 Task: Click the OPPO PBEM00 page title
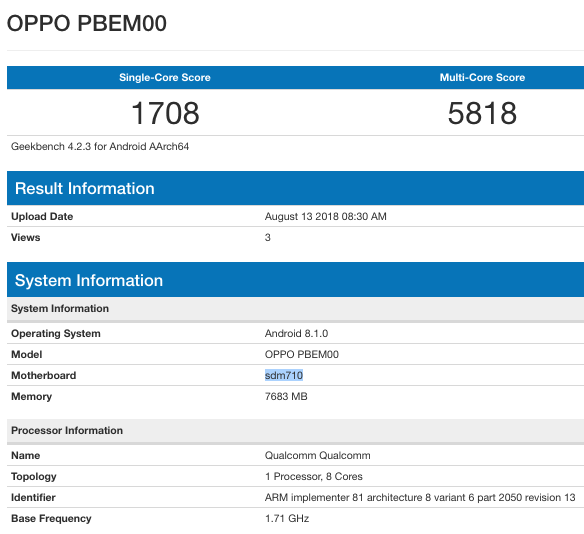click(x=87, y=23)
